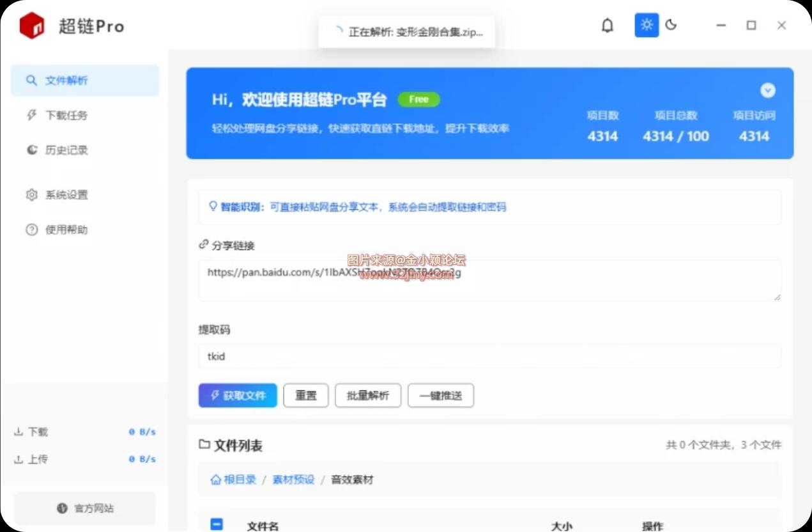Navigate to 根目录 breadcrumb
Screen dimensions: 812x532
coord(234,480)
